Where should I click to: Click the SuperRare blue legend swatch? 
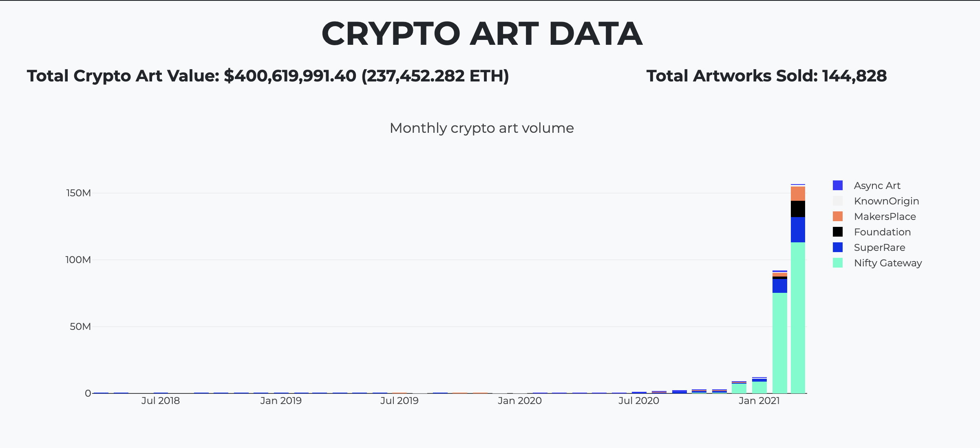tap(838, 247)
